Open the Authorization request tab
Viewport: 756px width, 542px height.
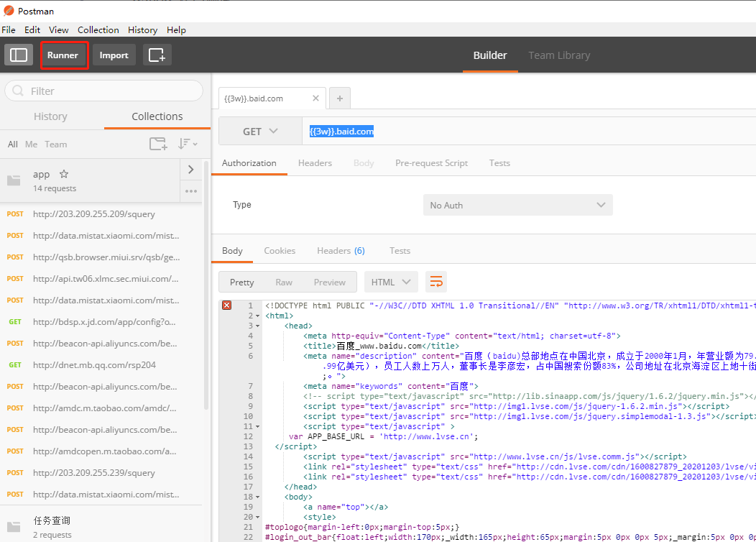coord(249,163)
